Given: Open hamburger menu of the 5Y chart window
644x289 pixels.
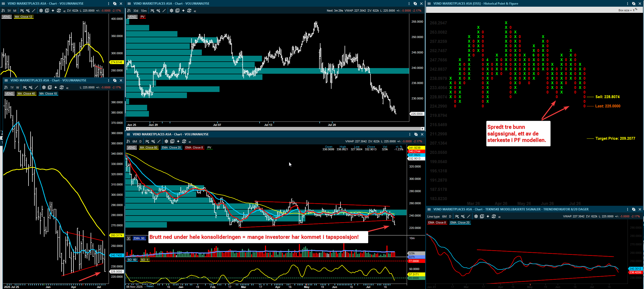Looking at the screenshot, I should click(3, 4).
